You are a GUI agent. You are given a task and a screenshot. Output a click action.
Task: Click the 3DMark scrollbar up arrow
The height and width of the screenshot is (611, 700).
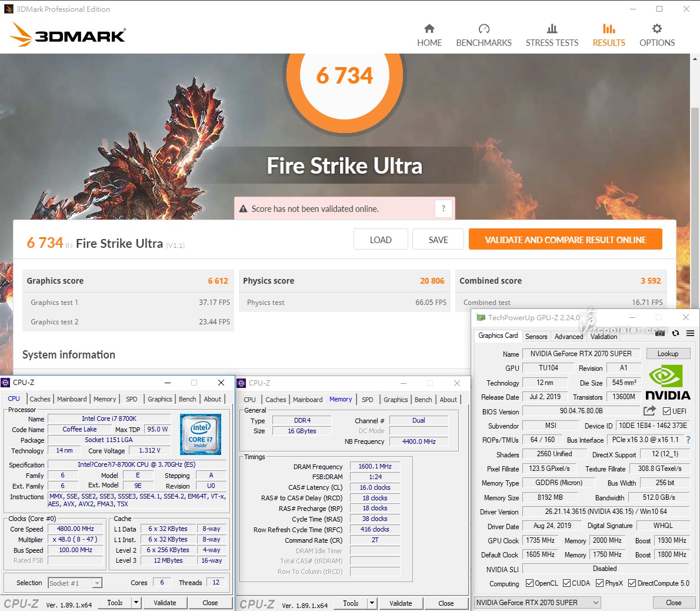[695, 58]
